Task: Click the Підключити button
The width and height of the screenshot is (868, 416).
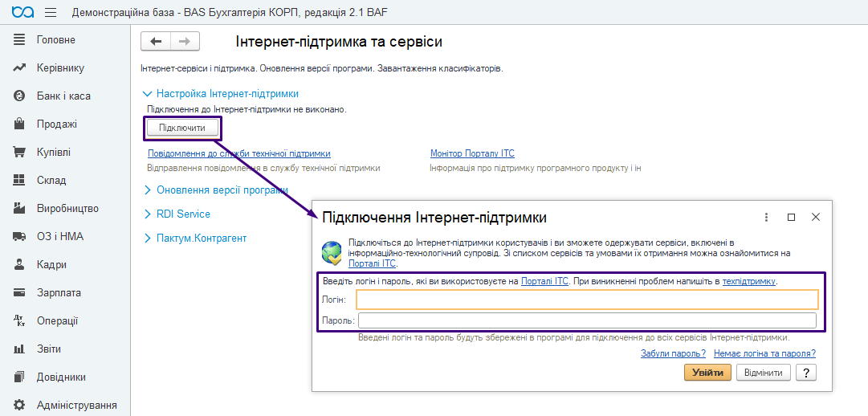Action: tap(182, 128)
